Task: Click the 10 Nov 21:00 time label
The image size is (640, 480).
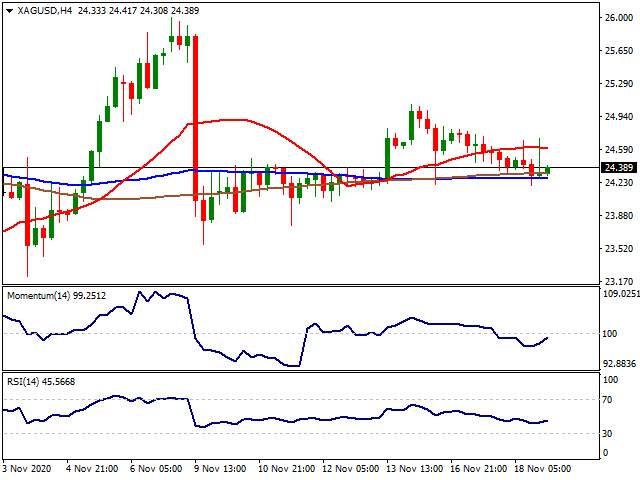Action: click(287, 468)
